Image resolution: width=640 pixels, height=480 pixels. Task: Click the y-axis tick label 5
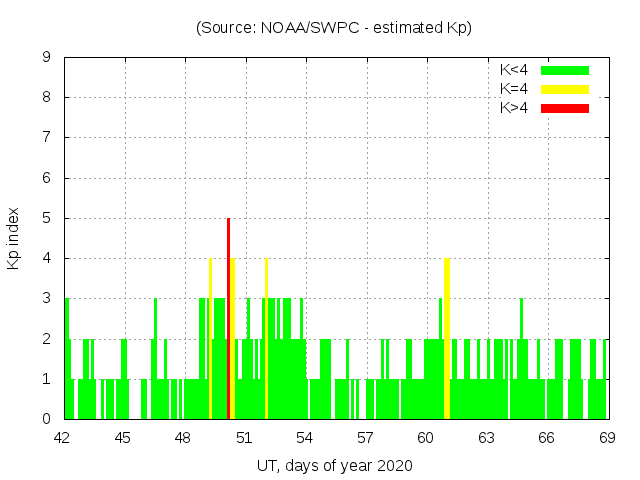point(46,218)
